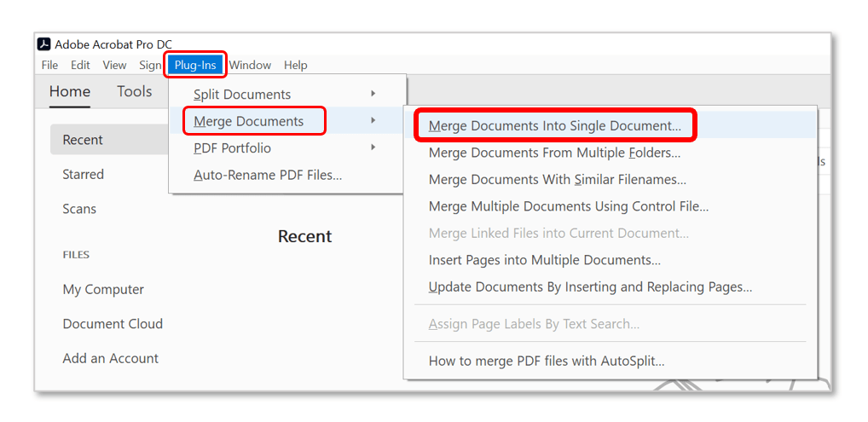Open Document Cloud files
868x422 pixels.
113,324
